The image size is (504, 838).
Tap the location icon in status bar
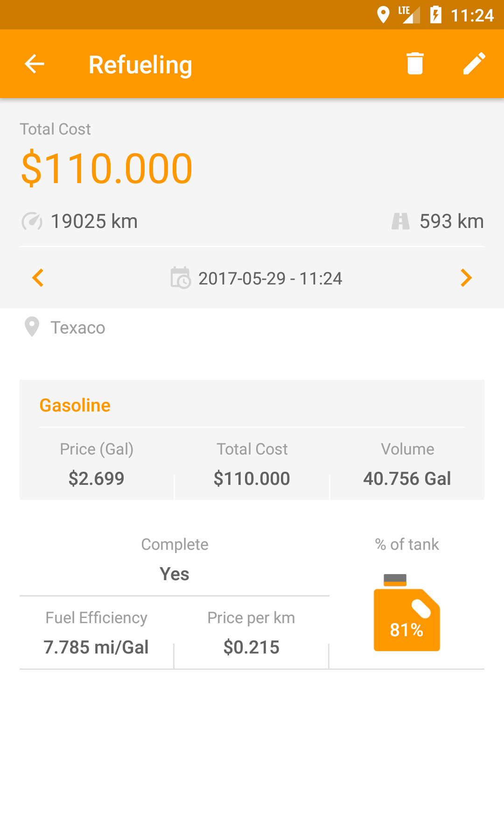coord(383,15)
